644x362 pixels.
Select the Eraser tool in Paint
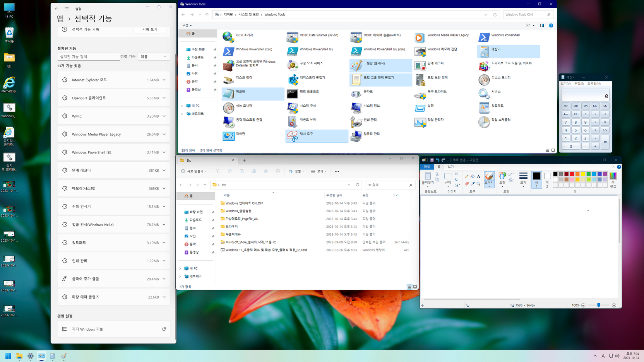coord(466,184)
